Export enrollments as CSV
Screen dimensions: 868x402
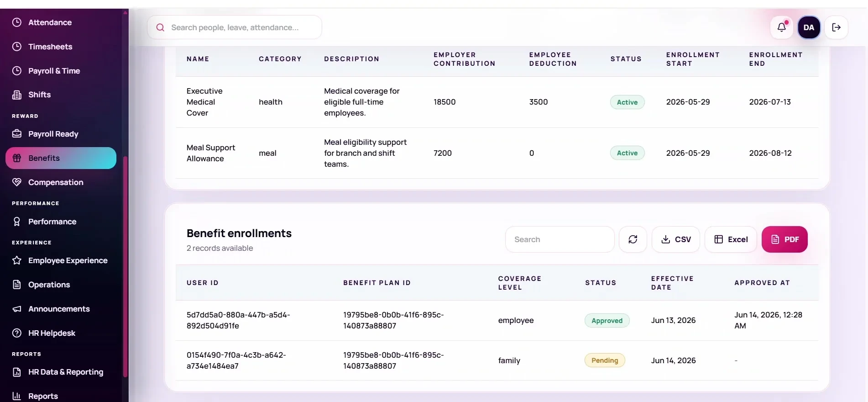click(x=676, y=239)
